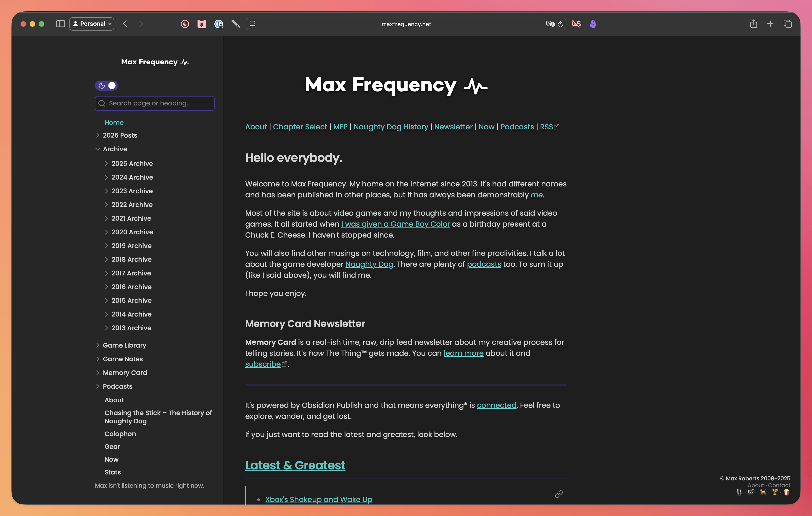This screenshot has width=812, height=516.
Task: Click the page reload button
Action: 560,24
